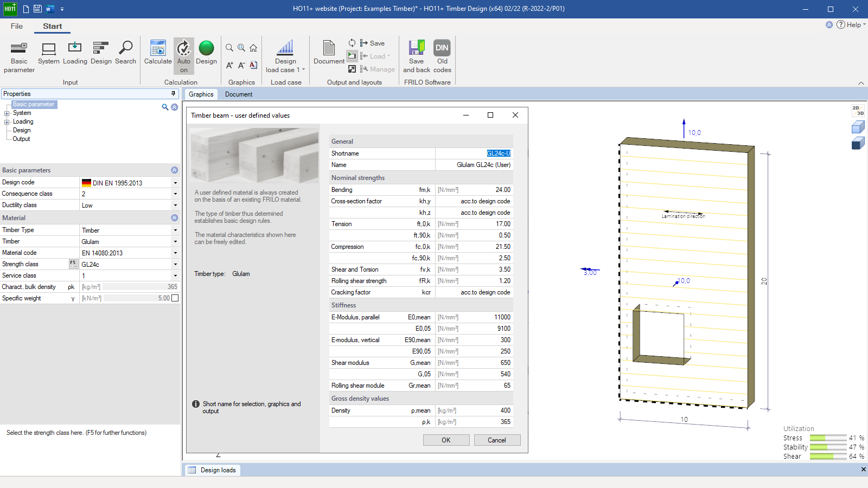Image resolution: width=868 pixels, height=488 pixels.
Task: Toggle Auto on calculation mode
Action: [x=184, y=56]
